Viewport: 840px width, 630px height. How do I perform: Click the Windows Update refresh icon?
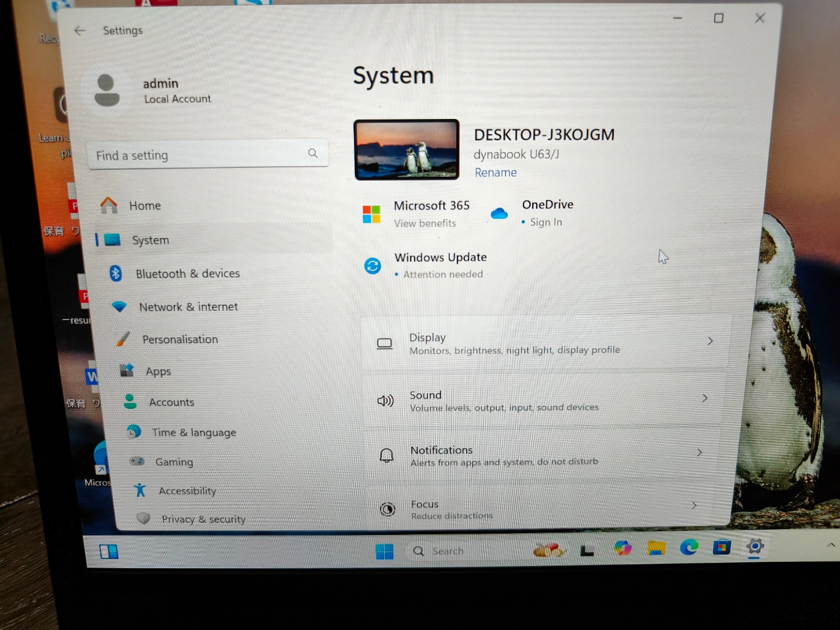pos(373,266)
